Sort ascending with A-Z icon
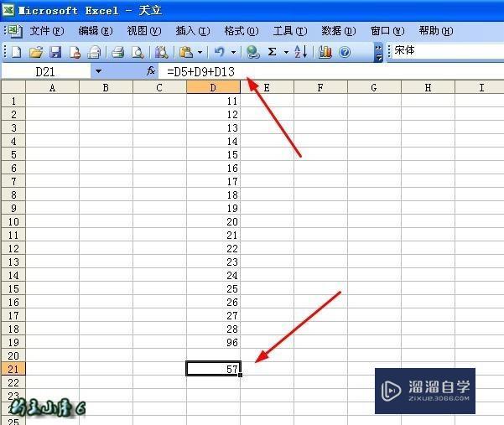504x425 pixels. 301,52
